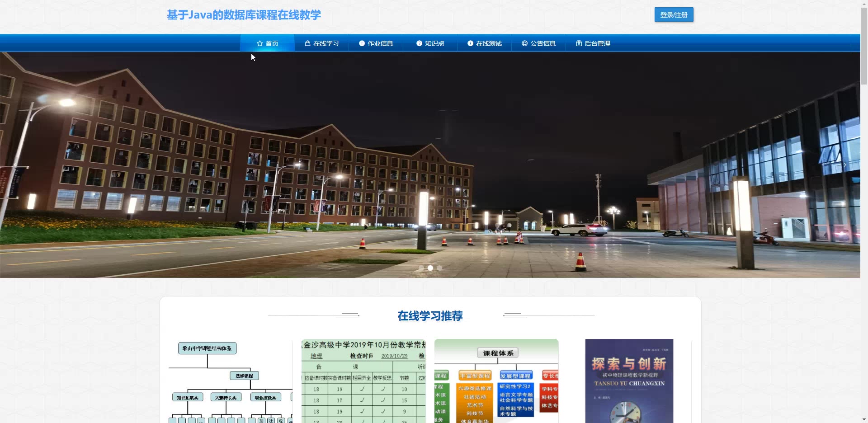Click the circular icon beside 在线测试

pyautogui.click(x=470, y=43)
